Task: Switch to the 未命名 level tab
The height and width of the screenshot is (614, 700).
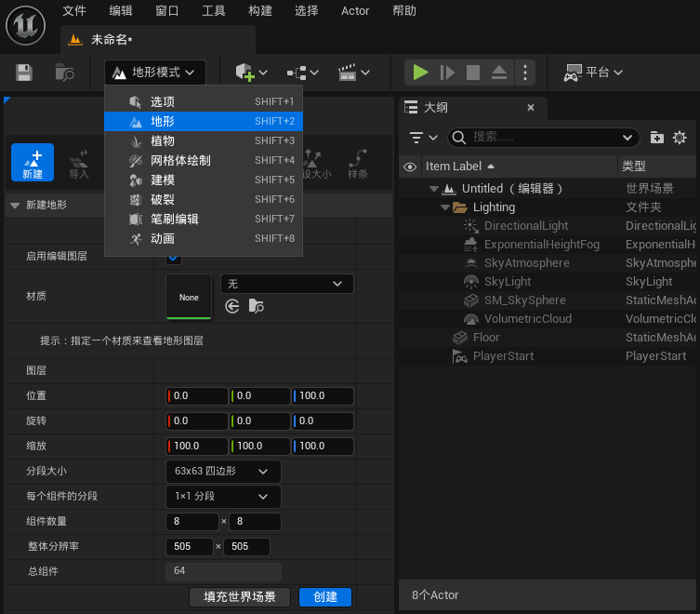Action: (158, 40)
